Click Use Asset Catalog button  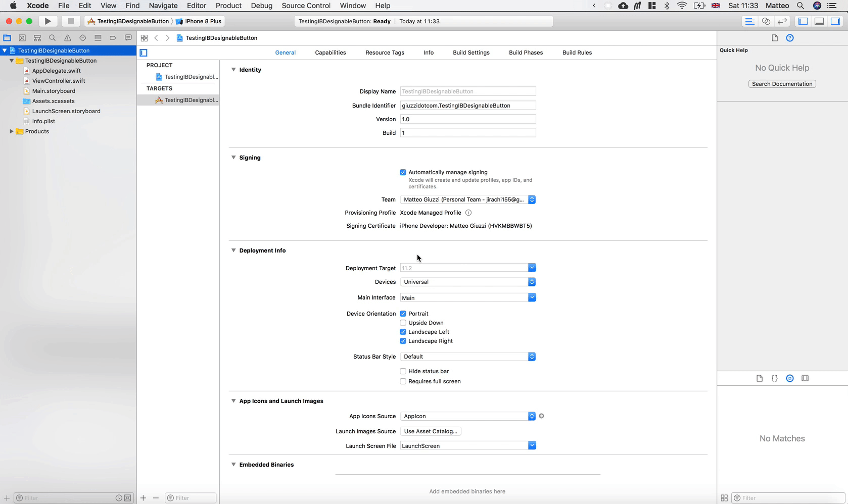(431, 431)
